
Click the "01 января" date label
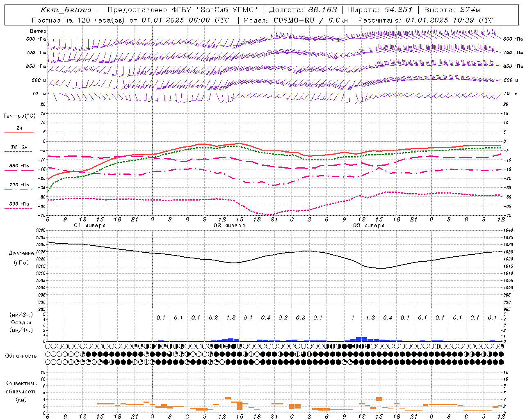pos(89,226)
